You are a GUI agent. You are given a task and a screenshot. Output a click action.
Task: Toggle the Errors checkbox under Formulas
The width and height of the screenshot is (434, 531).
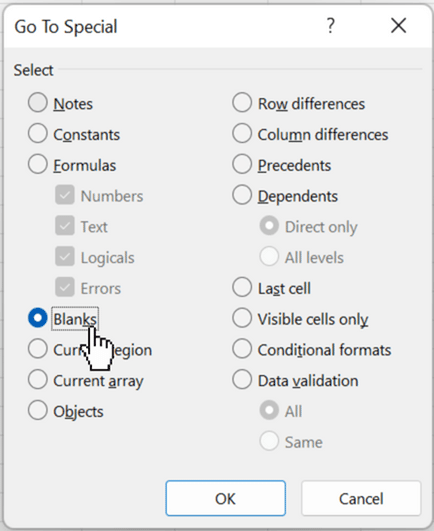(65, 288)
